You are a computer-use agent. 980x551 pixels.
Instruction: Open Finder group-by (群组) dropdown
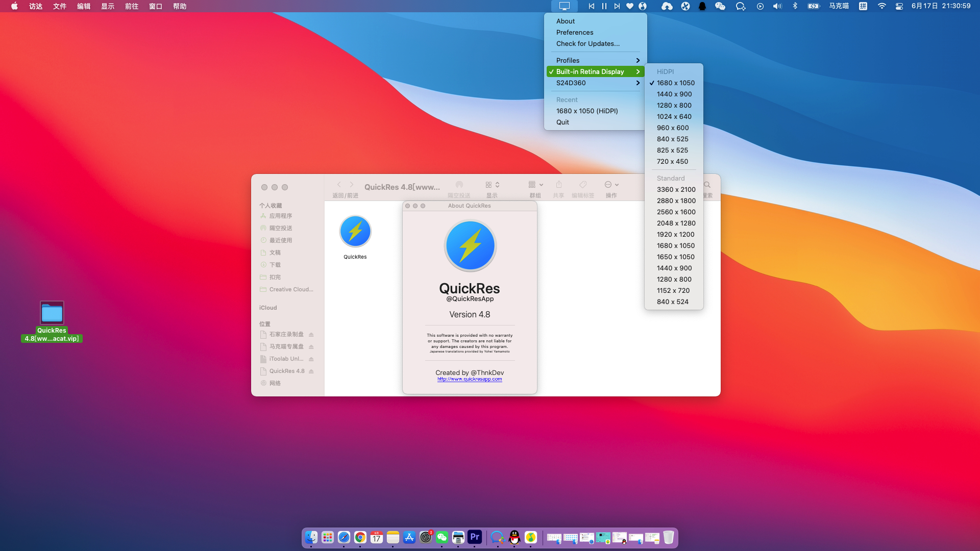coord(535,185)
